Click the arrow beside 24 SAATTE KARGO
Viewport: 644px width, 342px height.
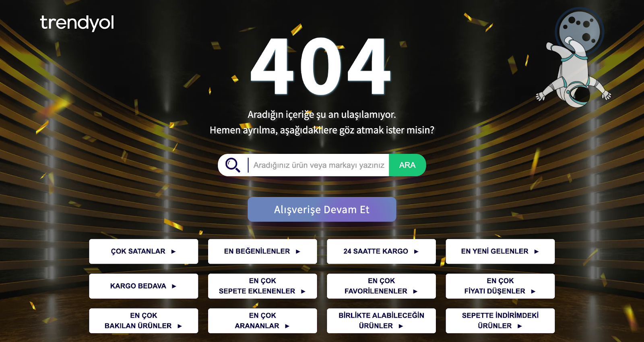[x=416, y=251]
